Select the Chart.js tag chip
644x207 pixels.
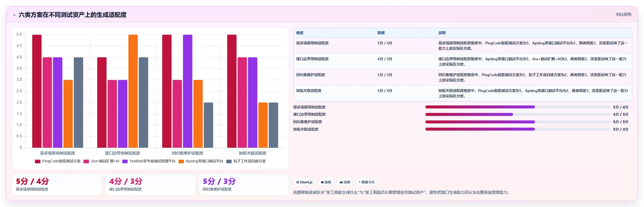pos(304,182)
